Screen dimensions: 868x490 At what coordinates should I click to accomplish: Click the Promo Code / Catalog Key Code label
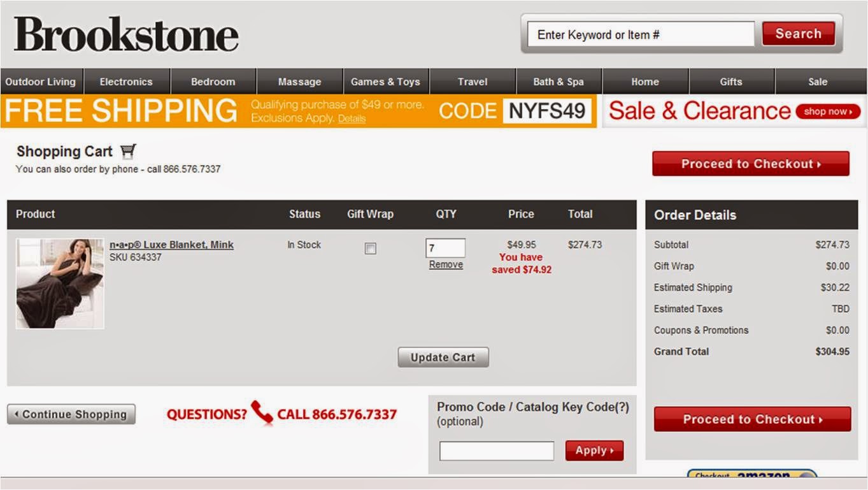533,407
